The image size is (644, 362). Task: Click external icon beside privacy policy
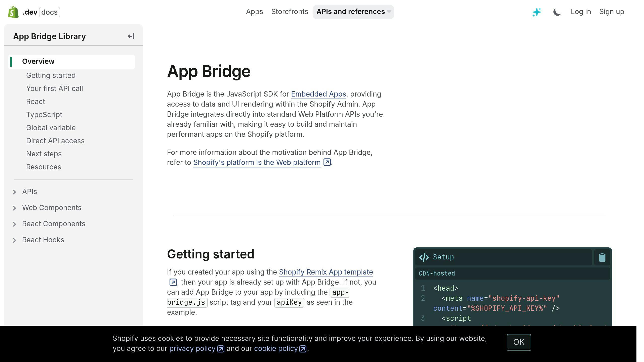click(x=221, y=349)
